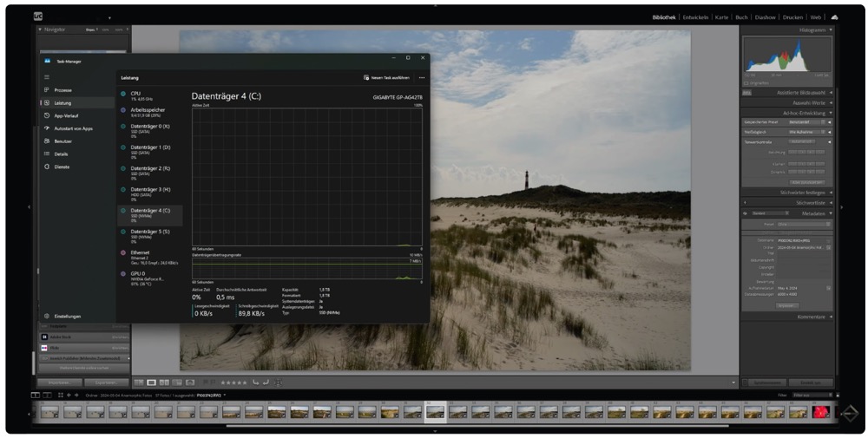Viewport: 868px width, 438px height.
Task: Open Prozesse page in Task Manager sidebar
Action: 62,90
